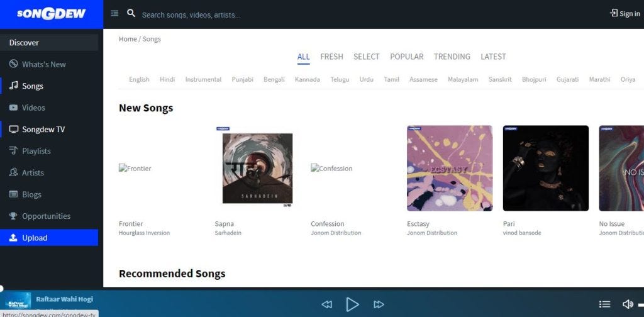This screenshot has width=644, height=317.
Task: Open the Sapna album cover
Action: 257,169
